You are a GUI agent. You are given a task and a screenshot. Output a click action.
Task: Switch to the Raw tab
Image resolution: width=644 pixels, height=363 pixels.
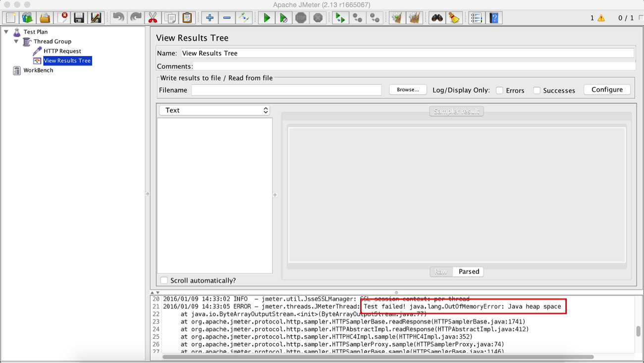point(441,272)
